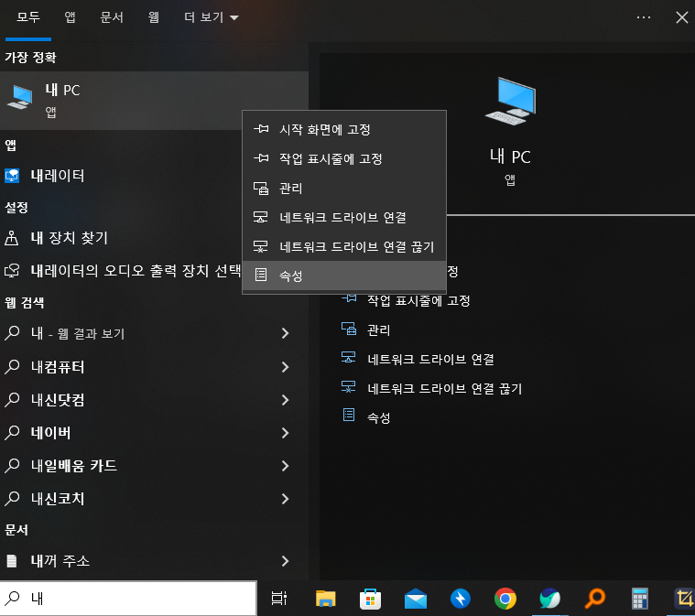
Task: Expand the 내일배움 카드 suggestion chevron
Action: click(285, 466)
